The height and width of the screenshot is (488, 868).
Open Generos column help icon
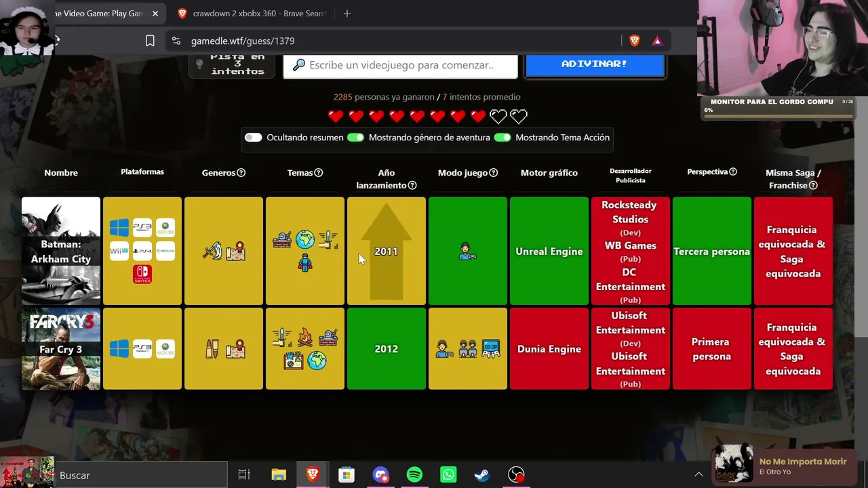click(x=241, y=173)
